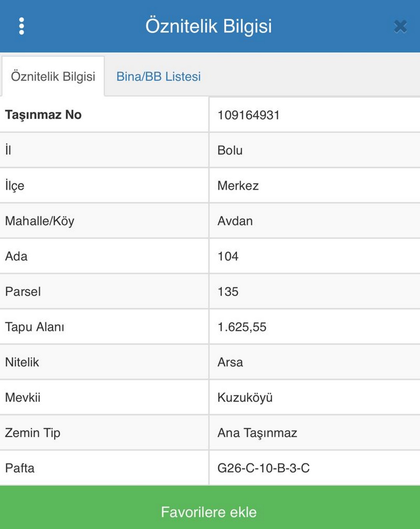Click the Ada value 104

228,257
